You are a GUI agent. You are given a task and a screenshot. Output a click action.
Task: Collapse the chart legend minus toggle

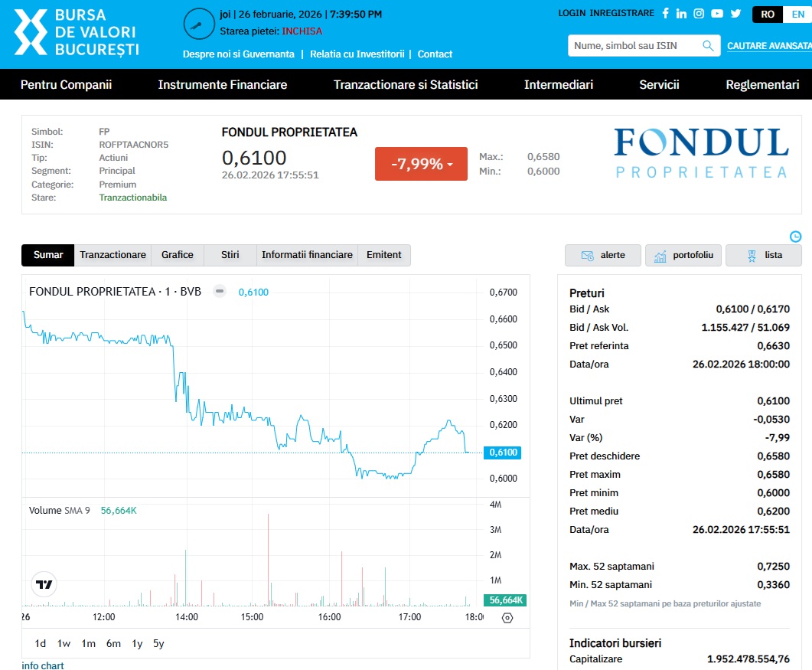click(x=219, y=291)
